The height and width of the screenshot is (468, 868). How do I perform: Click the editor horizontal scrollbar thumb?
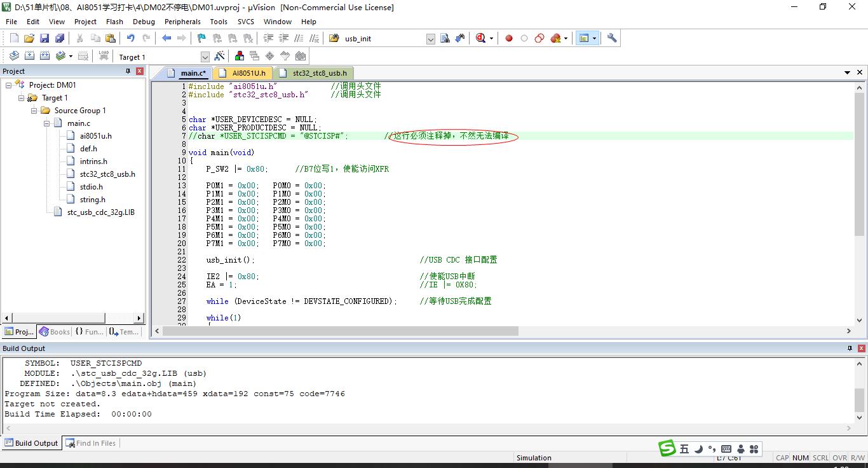click(340, 331)
